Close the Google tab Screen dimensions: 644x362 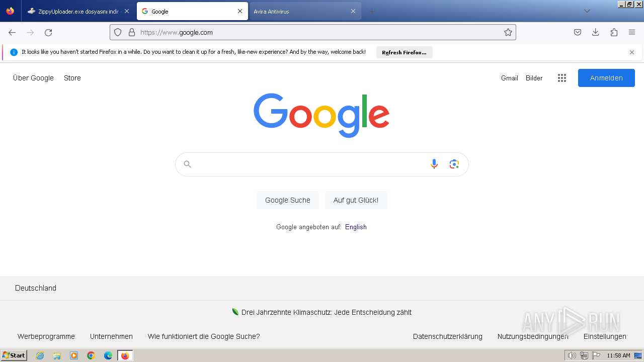240,11
